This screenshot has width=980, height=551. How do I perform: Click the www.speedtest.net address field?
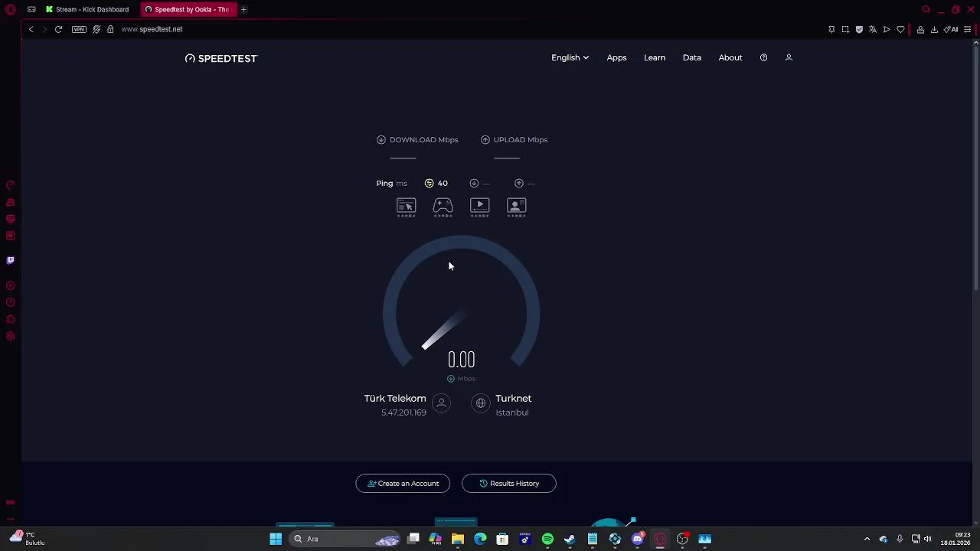click(x=152, y=29)
